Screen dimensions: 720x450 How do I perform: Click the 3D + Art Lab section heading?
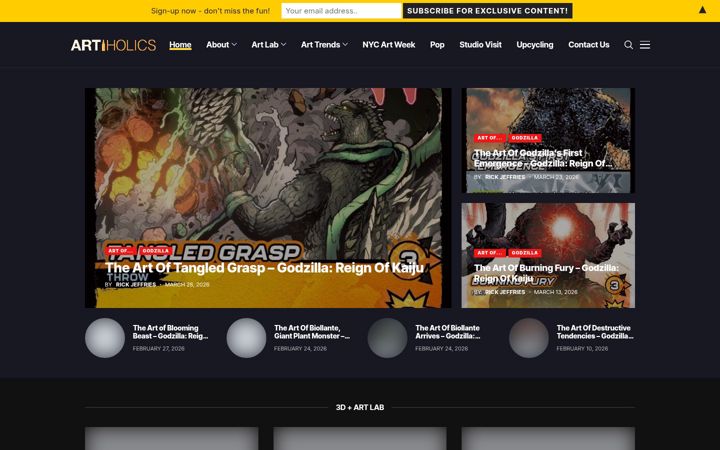point(360,407)
